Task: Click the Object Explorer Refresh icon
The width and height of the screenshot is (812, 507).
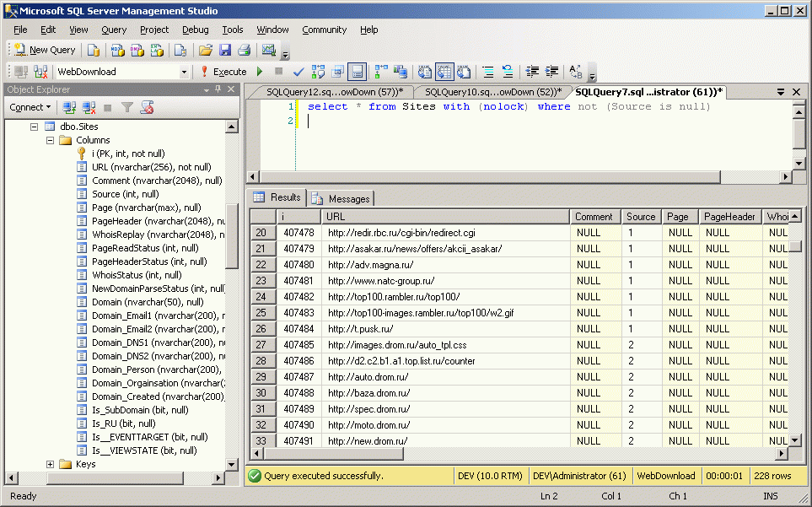Action: [147, 107]
